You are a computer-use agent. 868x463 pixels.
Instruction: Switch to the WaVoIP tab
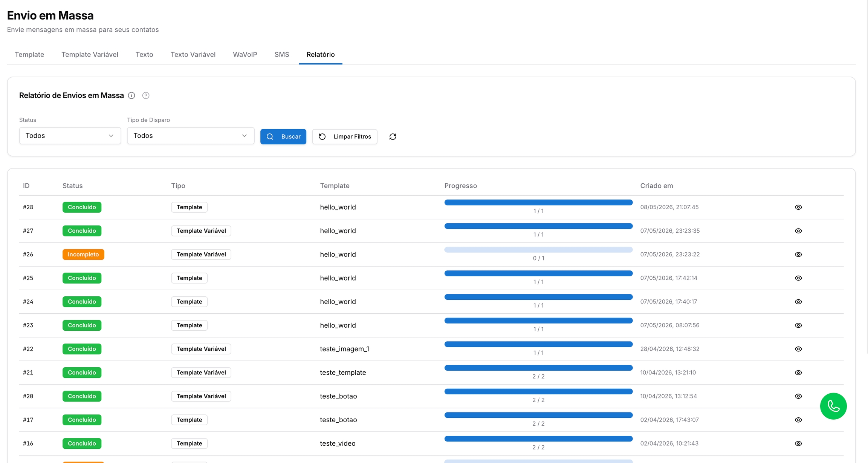pos(245,54)
